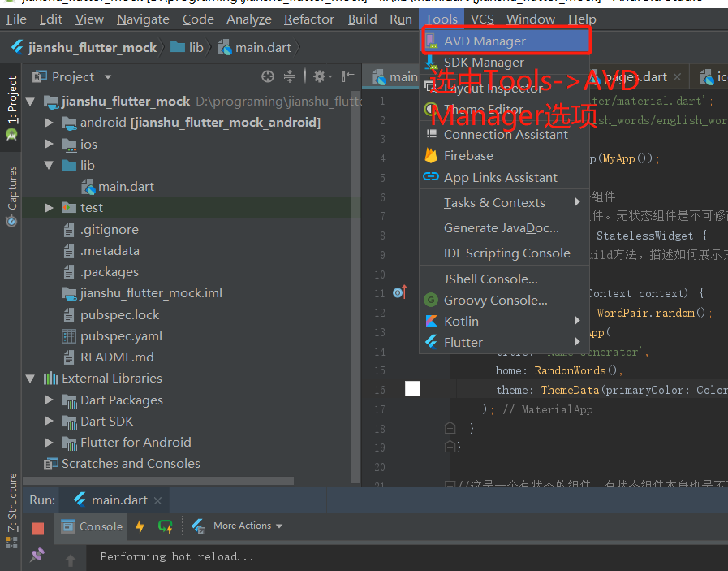This screenshot has width=728, height=571.
Task: Open SDK Manager menu entry
Action: [505, 63]
